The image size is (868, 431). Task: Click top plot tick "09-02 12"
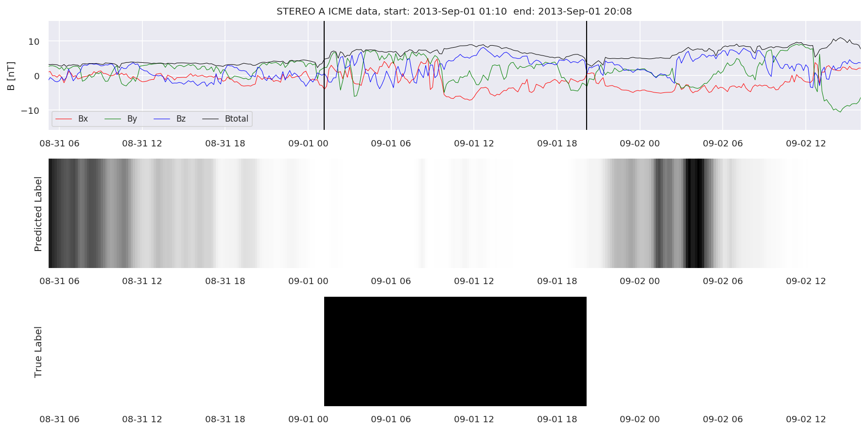click(806, 144)
